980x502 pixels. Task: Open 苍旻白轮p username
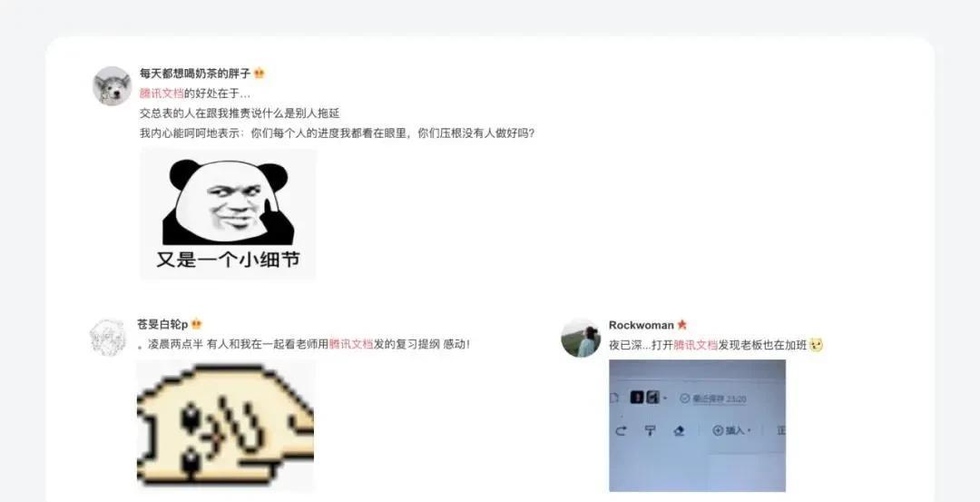pos(162,324)
